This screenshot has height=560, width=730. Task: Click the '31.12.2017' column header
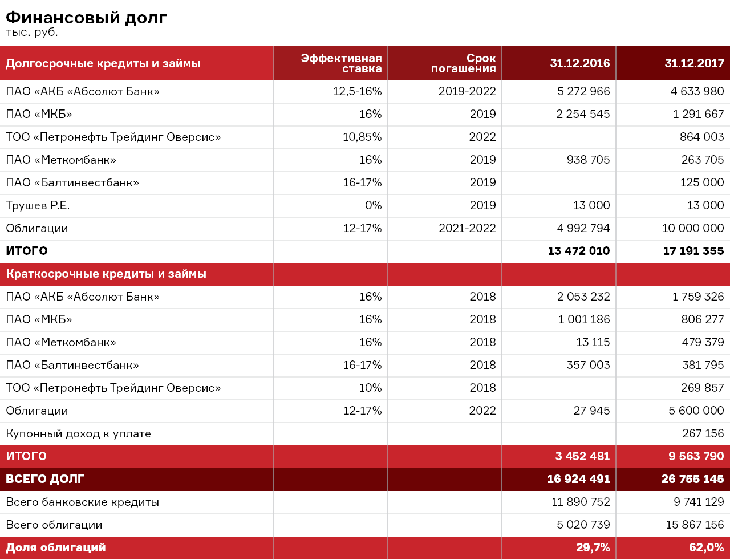[694, 63]
